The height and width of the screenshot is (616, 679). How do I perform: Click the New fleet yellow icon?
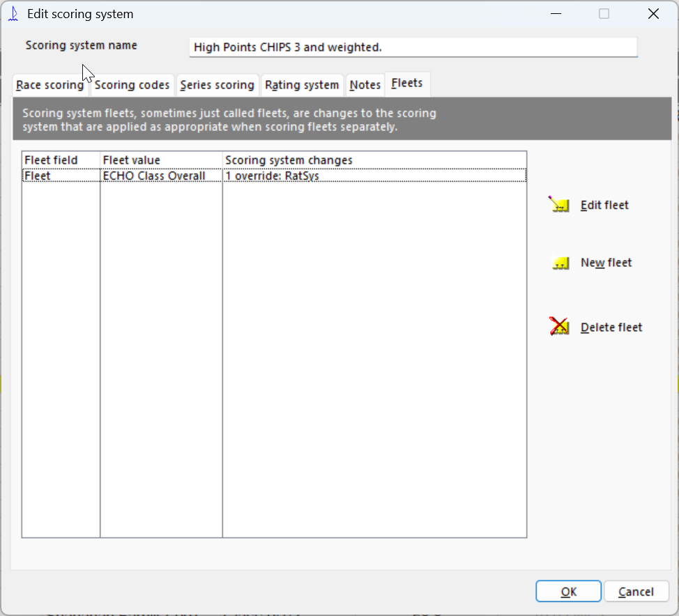[x=559, y=263]
